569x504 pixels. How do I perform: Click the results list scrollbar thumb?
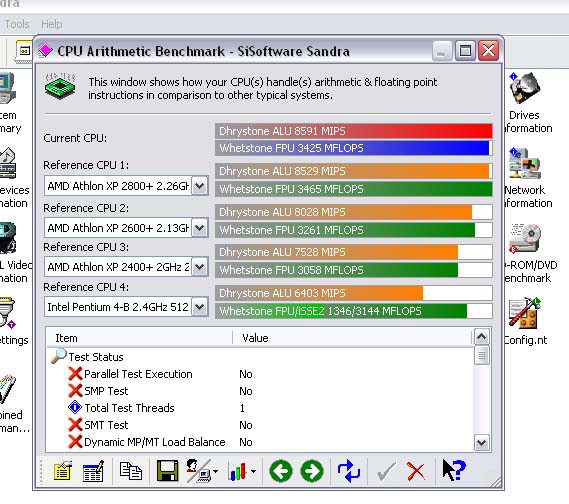[x=482, y=356]
